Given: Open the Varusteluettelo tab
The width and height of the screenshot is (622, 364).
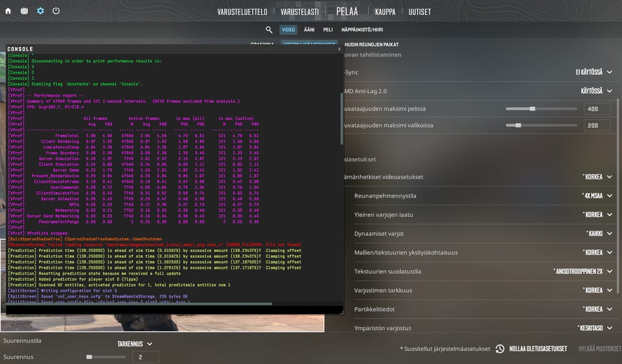Looking at the screenshot, I should 242,12.
